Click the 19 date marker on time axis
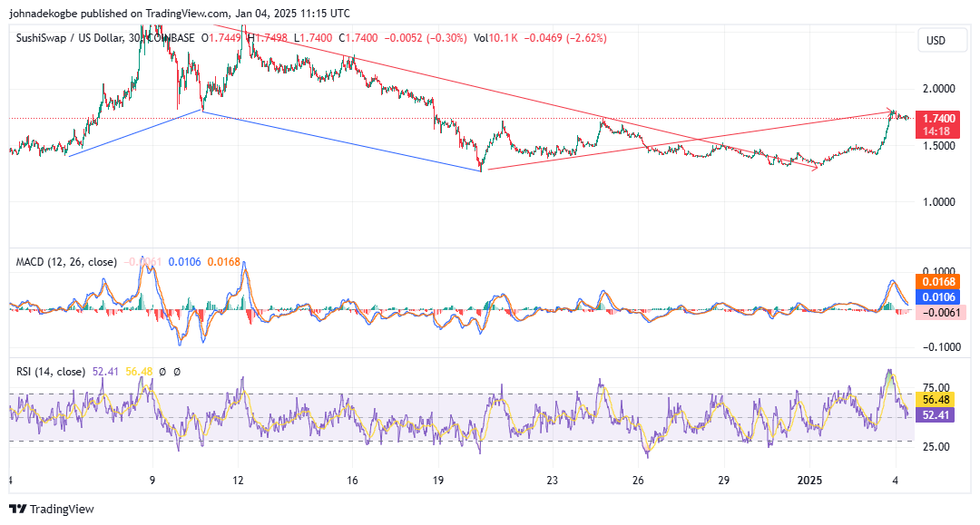The width and height of the screenshot is (980, 525). click(438, 481)
